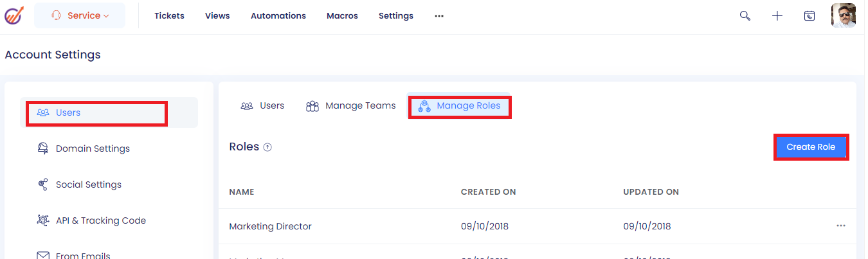This screenshot has width=868, height=259.
Task: Click the Account Settings heading
Action: point(53,55)
